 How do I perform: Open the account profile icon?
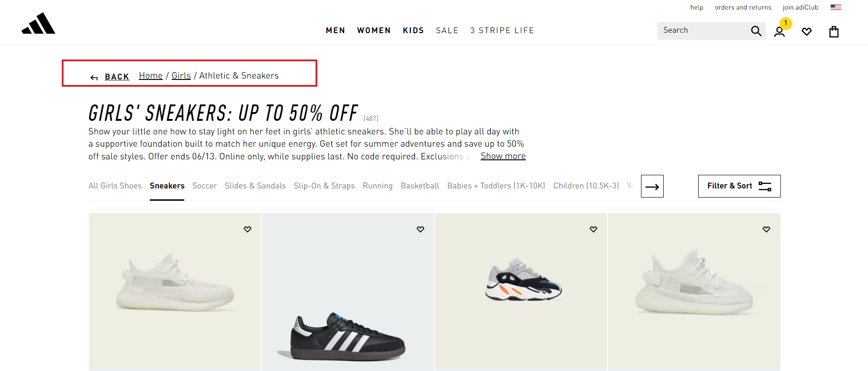[780, 31]
